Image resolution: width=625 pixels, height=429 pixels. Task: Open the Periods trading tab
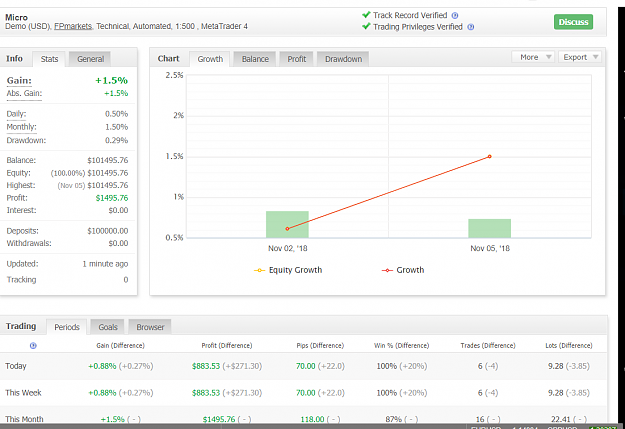[x=67, y=327]
